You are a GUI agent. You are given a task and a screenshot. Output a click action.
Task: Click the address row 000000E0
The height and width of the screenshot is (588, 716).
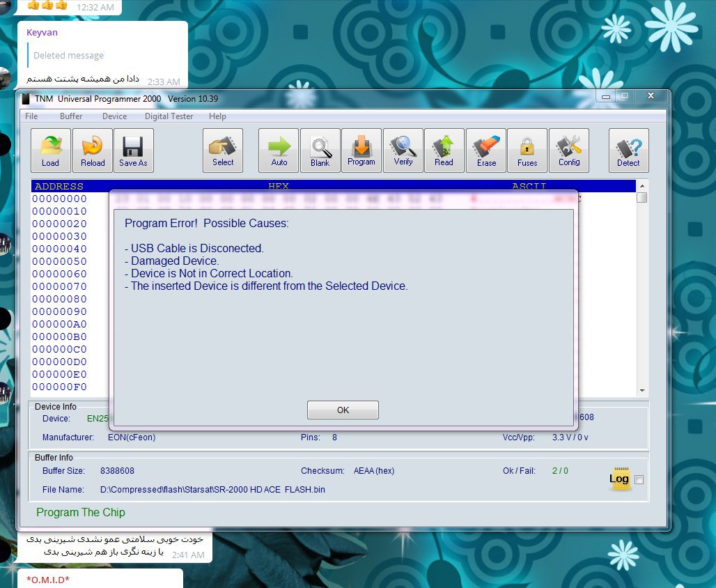[x=59, y=375]
